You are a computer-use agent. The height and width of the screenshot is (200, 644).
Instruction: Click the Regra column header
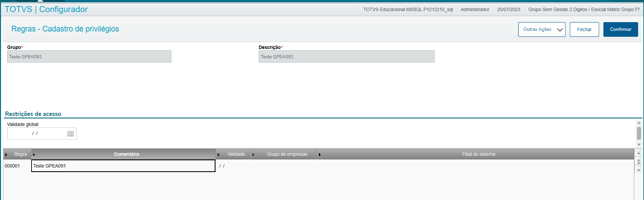click(17, 154)
